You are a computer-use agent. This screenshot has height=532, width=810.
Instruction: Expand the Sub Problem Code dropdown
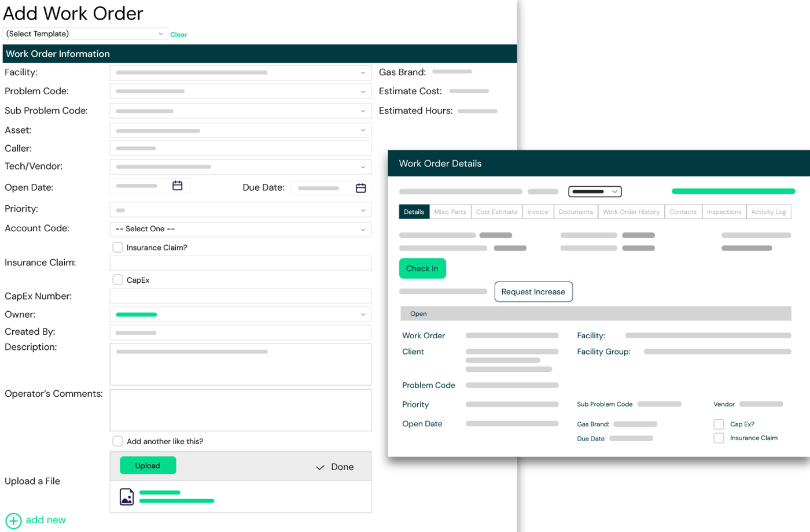coord(241,111)
